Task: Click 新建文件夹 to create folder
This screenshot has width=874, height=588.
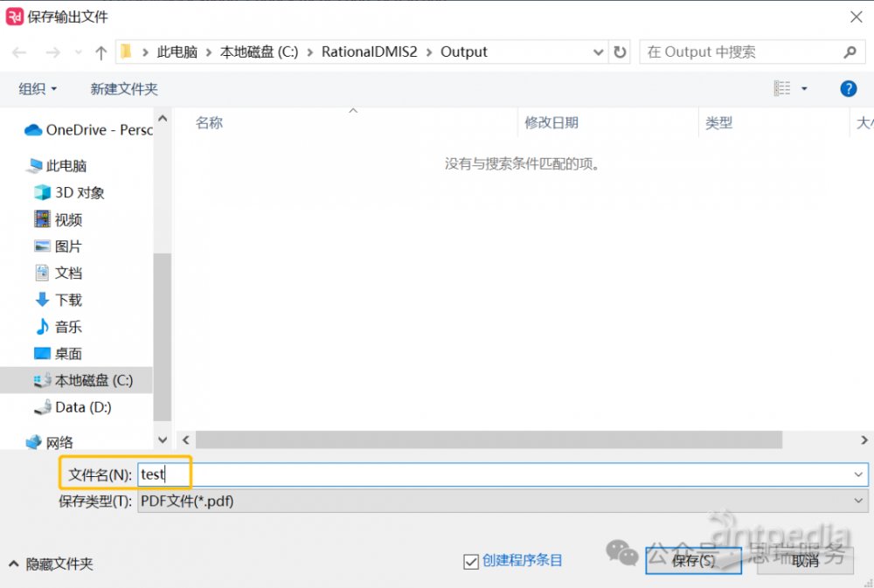Action: pos(124,88)
